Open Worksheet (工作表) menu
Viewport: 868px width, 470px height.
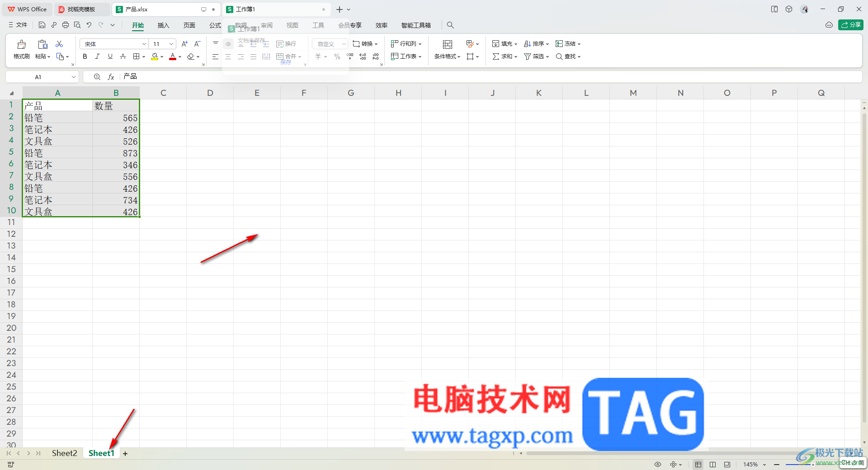point(406,56)
